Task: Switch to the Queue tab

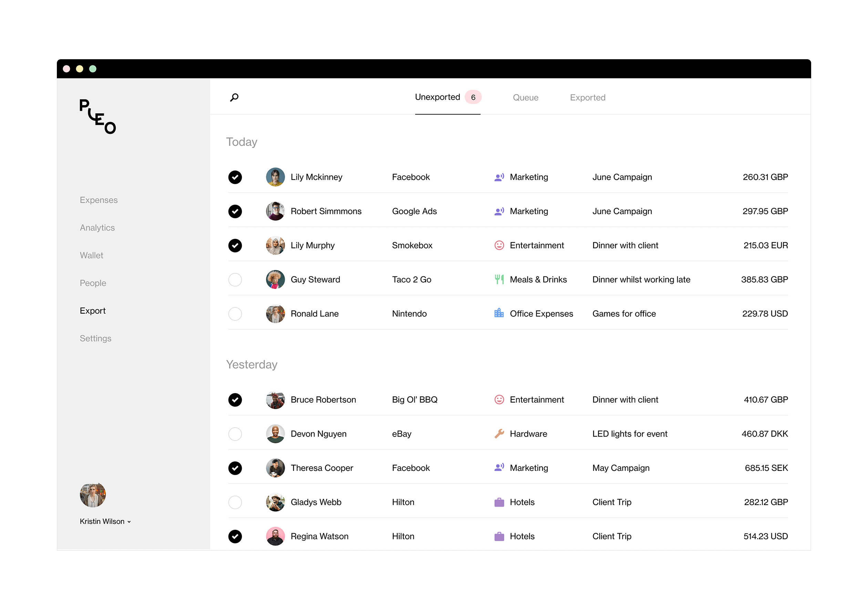Action: click(x=525, y=98)
